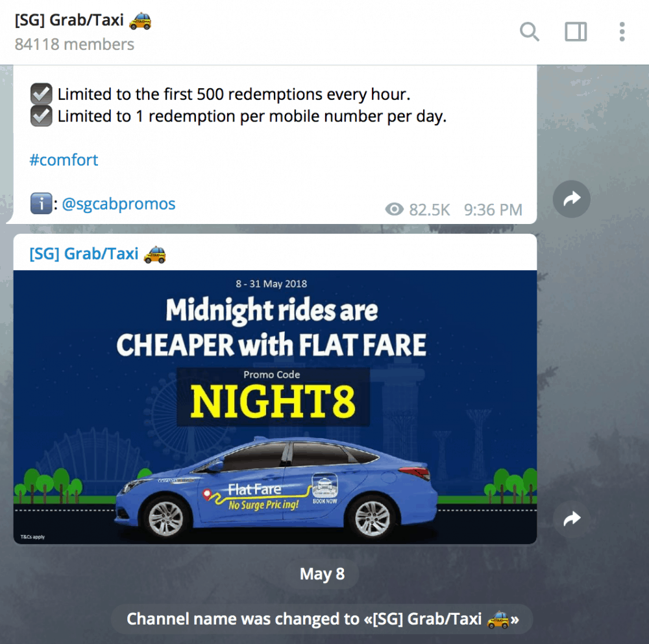Image resolution: width=649 pixels, height=644 pixels.
Task: Open search in the channel header
Action: (530, 31)
